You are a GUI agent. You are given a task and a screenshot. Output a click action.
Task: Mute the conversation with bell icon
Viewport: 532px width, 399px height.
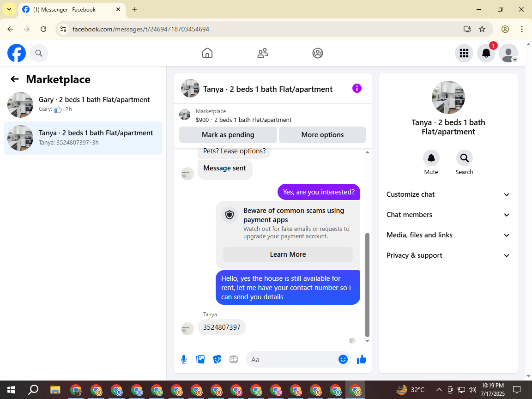click(431, 158)
